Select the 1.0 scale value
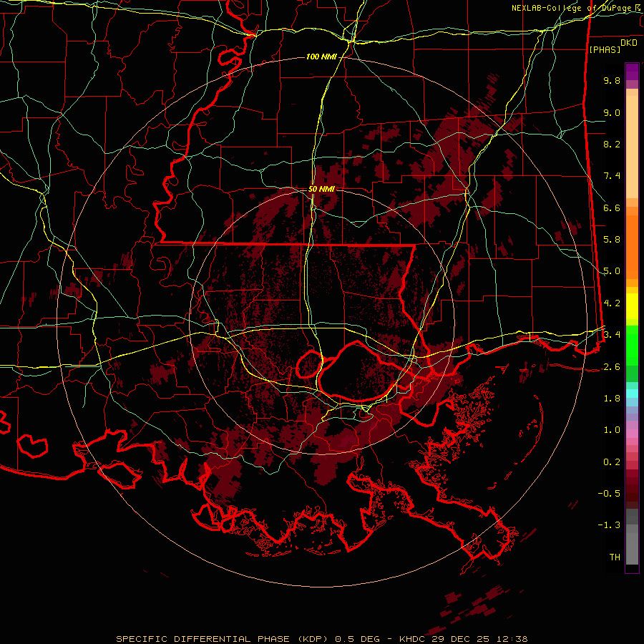This screenshot has height=644, width=644. tap(612, 430)
